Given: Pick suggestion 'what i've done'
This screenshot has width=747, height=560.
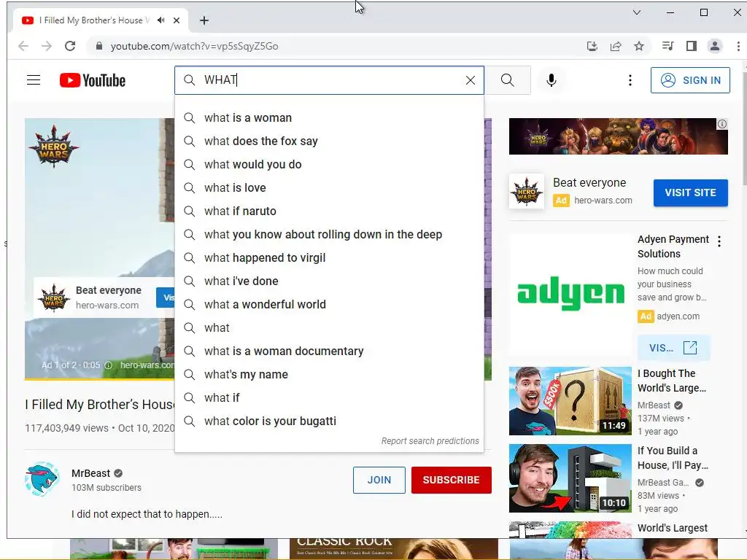Looking at the screenshot, I should tap(329, 281).
